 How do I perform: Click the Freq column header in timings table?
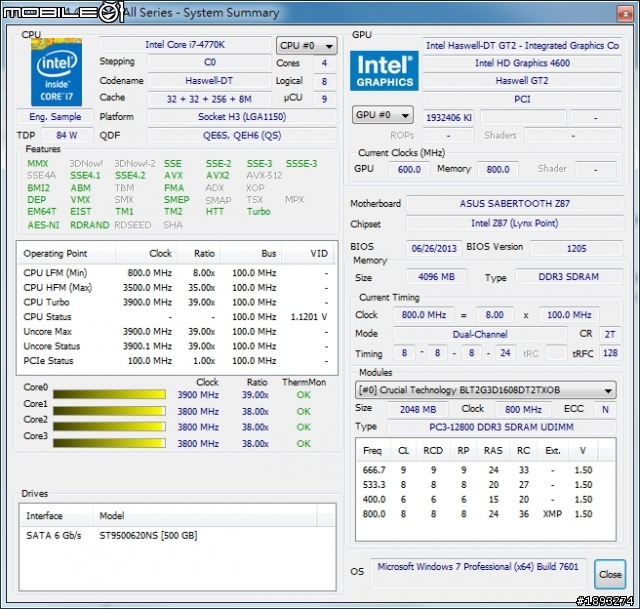373,451
